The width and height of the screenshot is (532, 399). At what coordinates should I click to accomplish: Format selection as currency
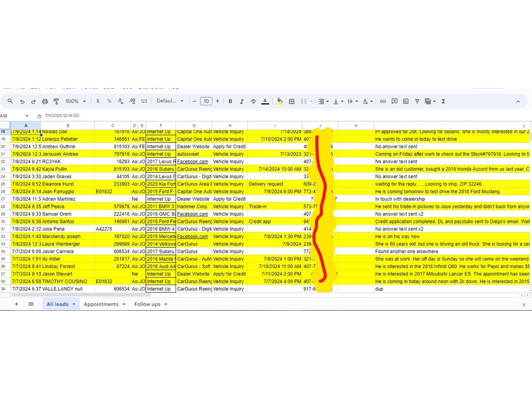tap(98, 101)
